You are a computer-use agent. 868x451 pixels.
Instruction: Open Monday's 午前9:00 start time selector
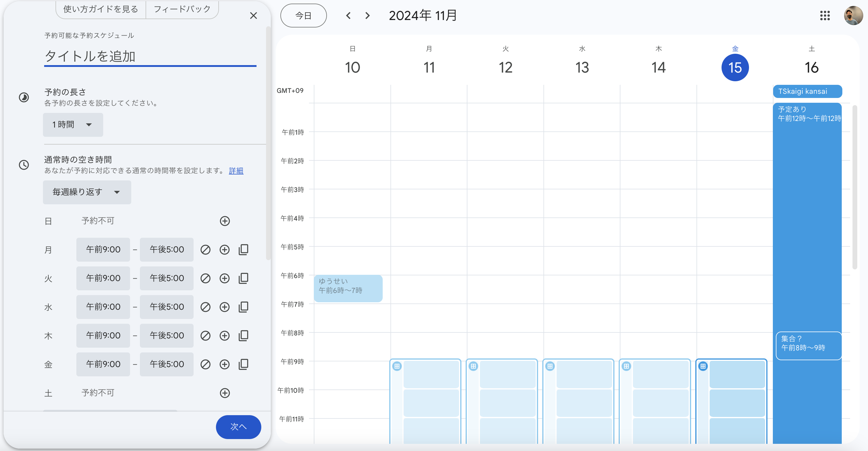click(103, 250)
